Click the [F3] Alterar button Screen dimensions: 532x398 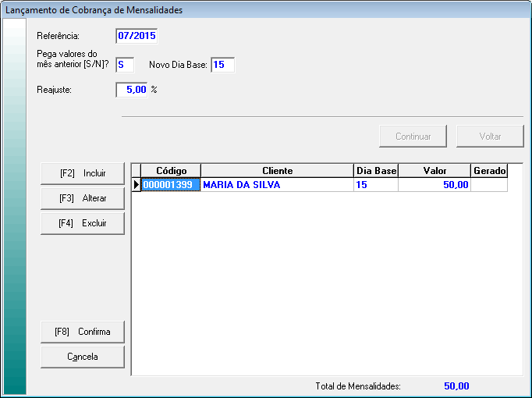click(83, 198)
